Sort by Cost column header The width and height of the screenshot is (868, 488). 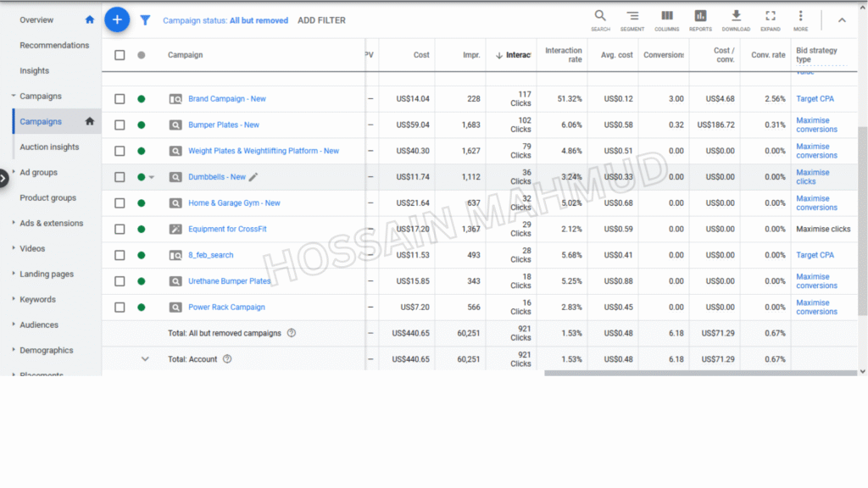coord(421,55)
